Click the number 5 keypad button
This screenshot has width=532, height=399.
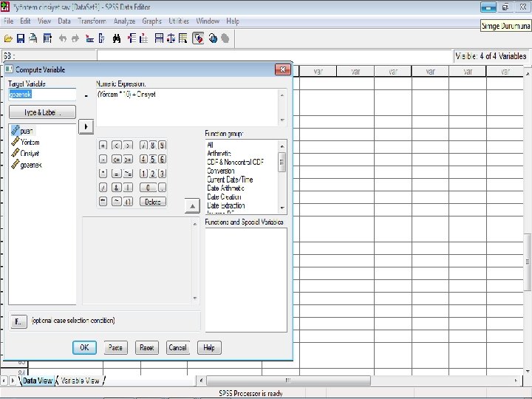coord(153,159)
